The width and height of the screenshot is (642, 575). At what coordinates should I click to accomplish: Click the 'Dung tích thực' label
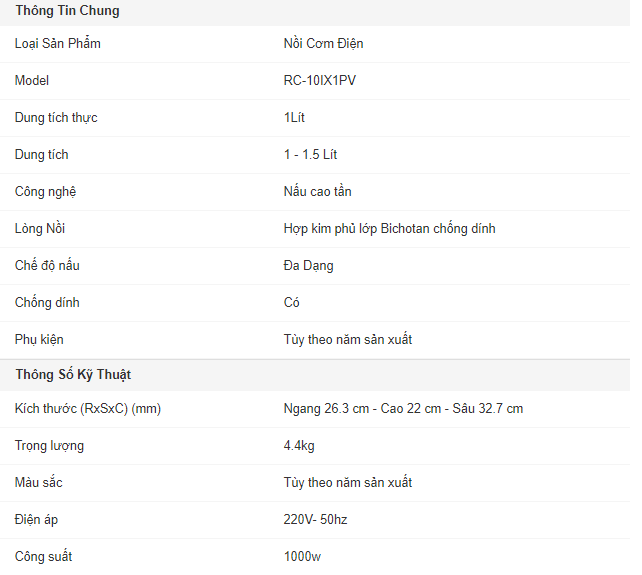tap(56, 118)
